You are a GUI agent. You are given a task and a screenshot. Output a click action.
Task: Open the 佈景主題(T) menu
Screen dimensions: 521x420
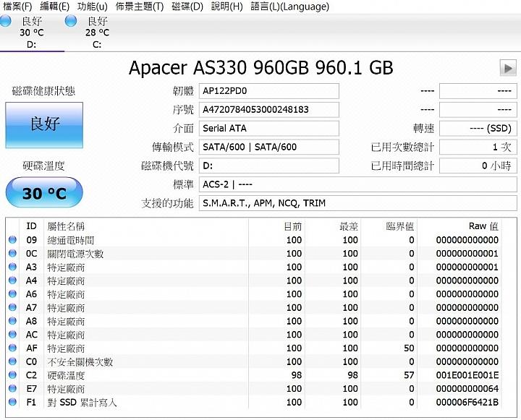click(x=140, y=7)
